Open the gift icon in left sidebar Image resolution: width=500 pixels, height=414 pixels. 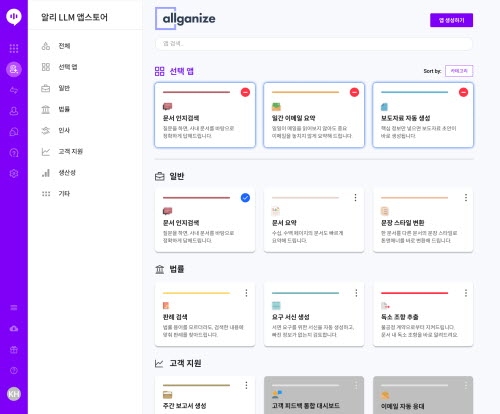14,350
